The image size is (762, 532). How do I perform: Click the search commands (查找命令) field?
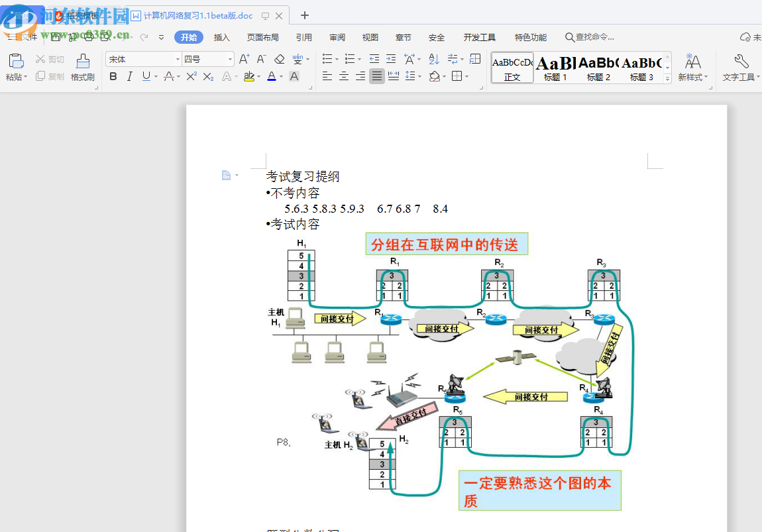coord(593,38)
